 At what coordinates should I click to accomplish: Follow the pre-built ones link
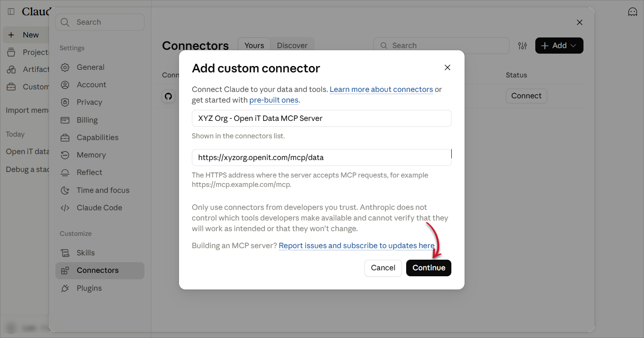(274, 100)
